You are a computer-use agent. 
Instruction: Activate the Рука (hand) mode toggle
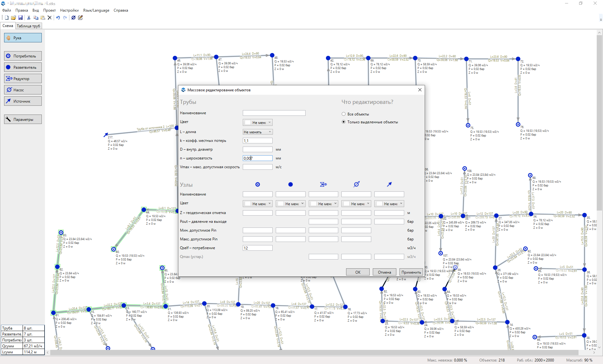pos(23,38)
